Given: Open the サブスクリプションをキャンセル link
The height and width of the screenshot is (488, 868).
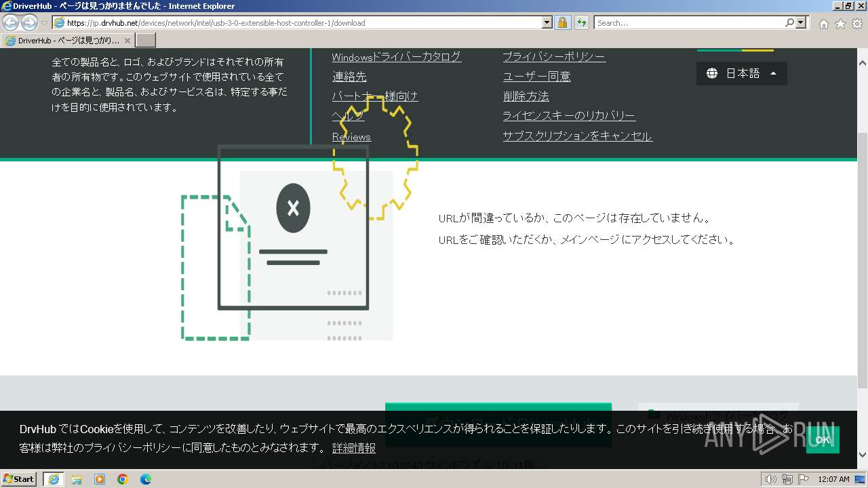Looking at the screenshot, I should [577, 136].
